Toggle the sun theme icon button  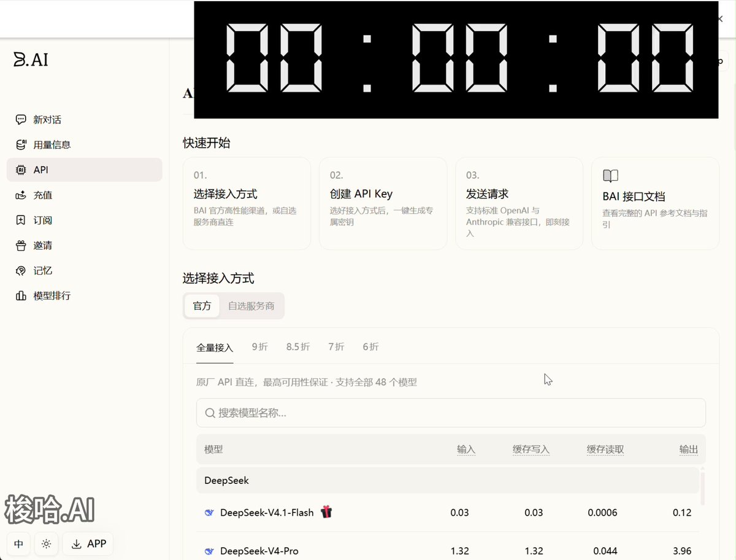(47, 544)
